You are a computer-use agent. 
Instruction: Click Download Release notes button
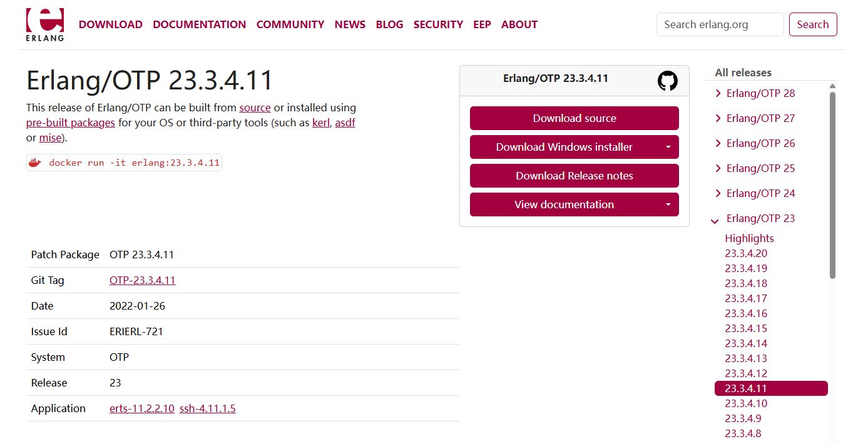pyautogui.click(x=574, y=176)
